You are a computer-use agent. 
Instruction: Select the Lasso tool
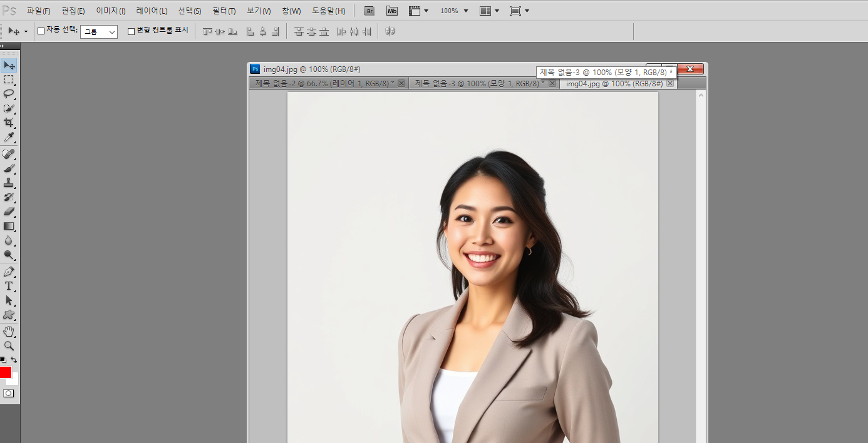point(9,94)
